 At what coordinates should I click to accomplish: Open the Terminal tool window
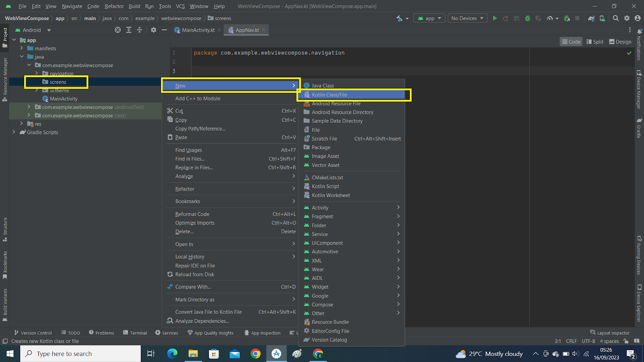click(135, 333)
